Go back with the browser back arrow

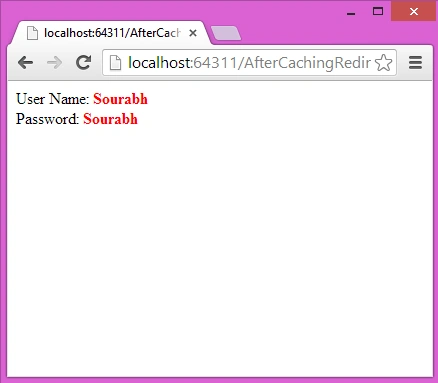coord(25,62)
